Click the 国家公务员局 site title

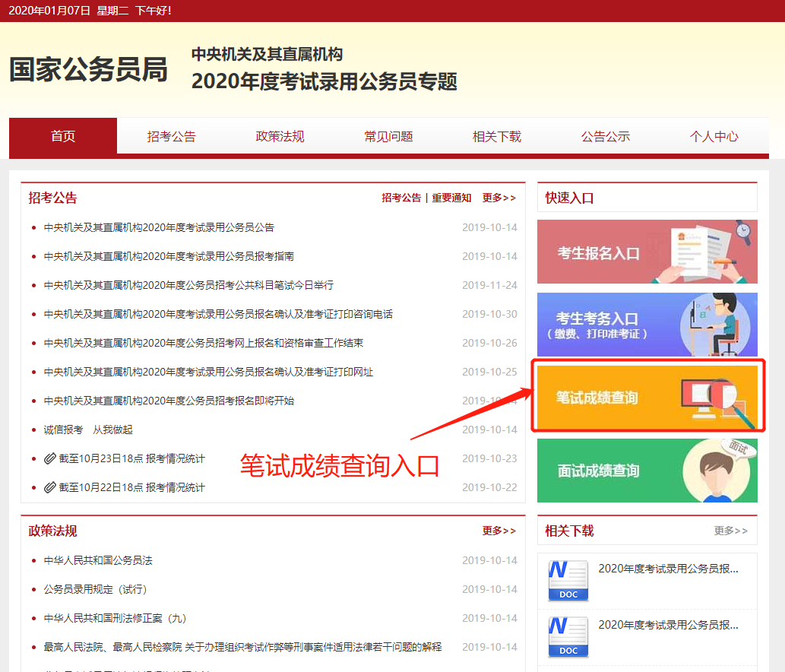point(88,69)
